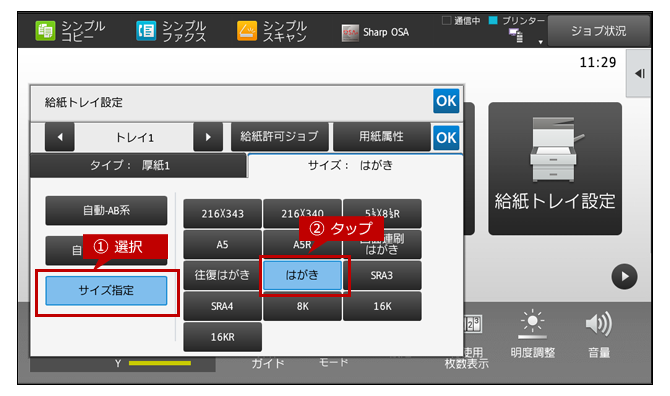This screenshot has width=670, height=396.
Task: Confirm paper attributes with lower OK
Action: point(446,138)
